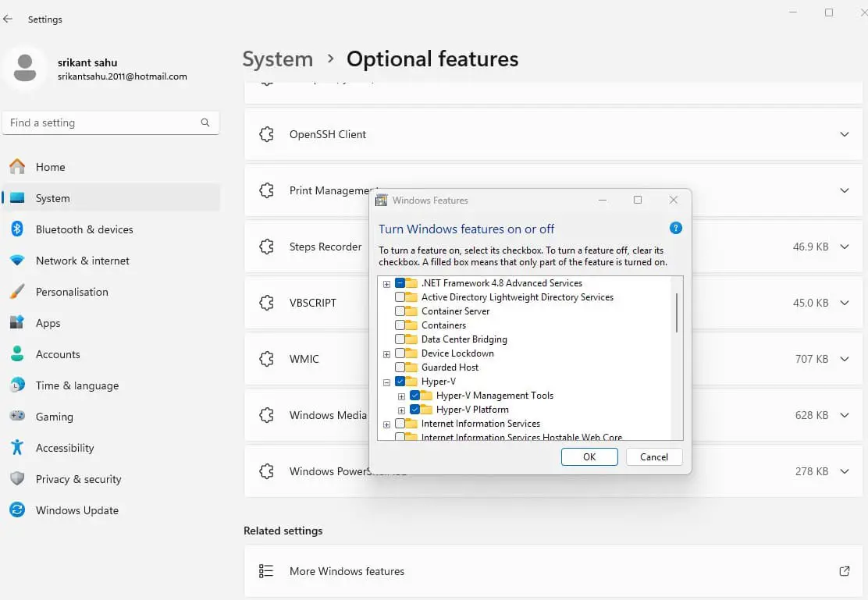The height and width of the screenshot is (600, 868).
Task: Open More Windows features link
Action: [347, 571]
